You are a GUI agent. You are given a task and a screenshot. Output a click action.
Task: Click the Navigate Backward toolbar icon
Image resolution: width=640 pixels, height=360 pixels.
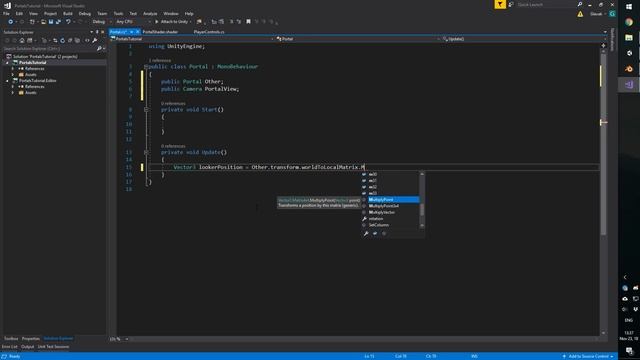11,22
